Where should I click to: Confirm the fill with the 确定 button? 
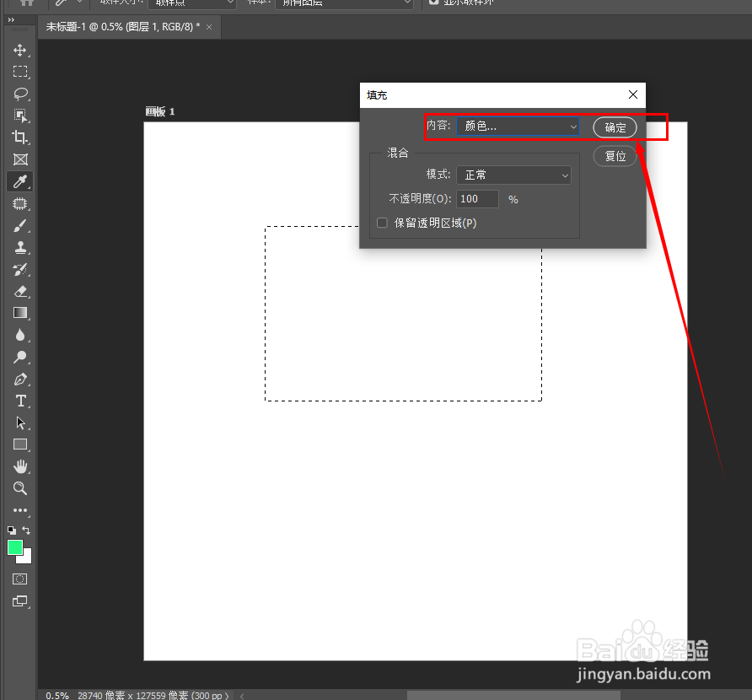(x=615, y=127)
